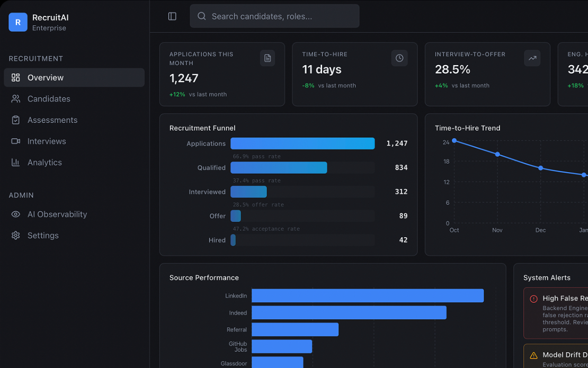Click the 1,247 applications metric value

184,78
